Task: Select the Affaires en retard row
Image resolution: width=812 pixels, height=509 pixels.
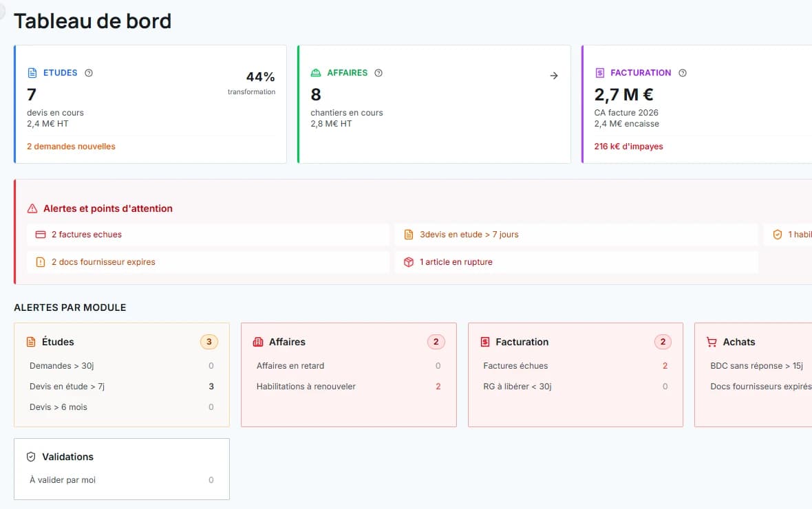Action: [x=348, y=365]
